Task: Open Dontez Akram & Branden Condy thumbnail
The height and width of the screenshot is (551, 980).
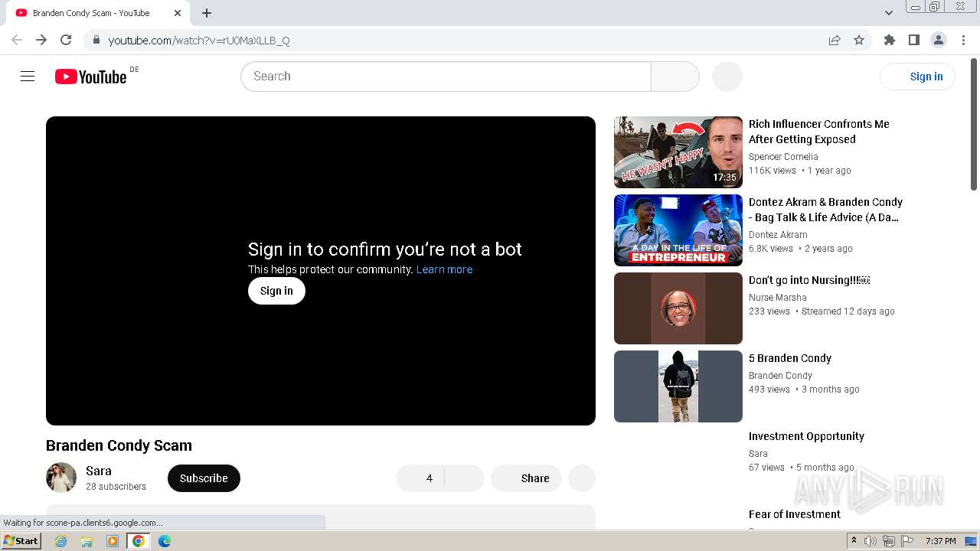Action: click(x=678, y=230)
